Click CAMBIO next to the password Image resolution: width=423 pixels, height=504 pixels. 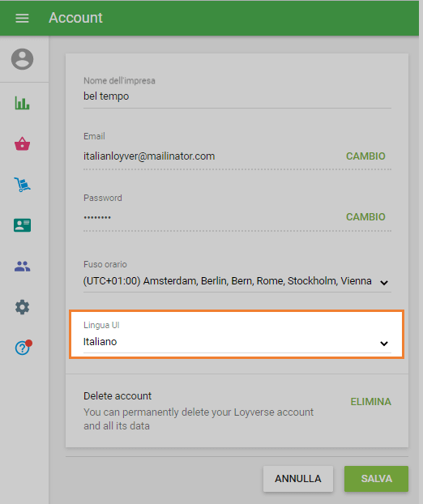point(365,217)
